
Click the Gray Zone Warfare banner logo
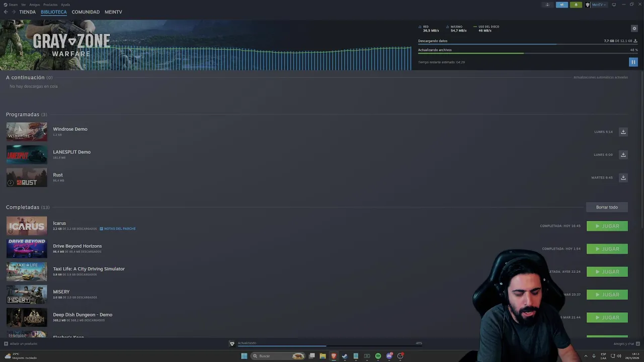click(x=71, y=45)
